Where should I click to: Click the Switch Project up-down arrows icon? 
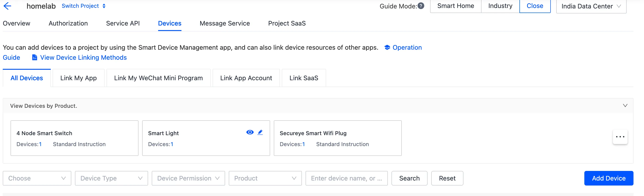pos(104,6)
